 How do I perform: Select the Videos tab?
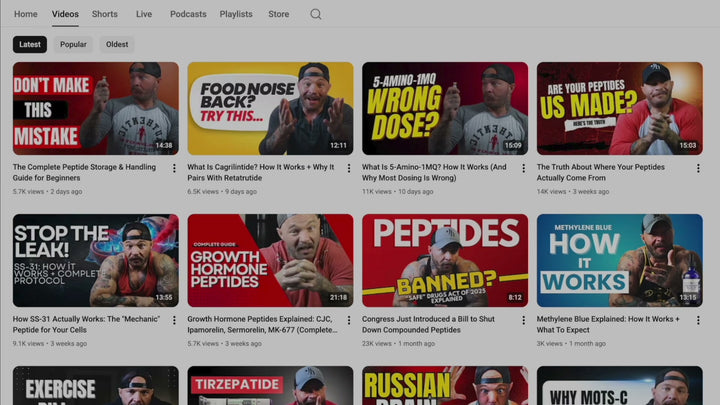[65, 14]
